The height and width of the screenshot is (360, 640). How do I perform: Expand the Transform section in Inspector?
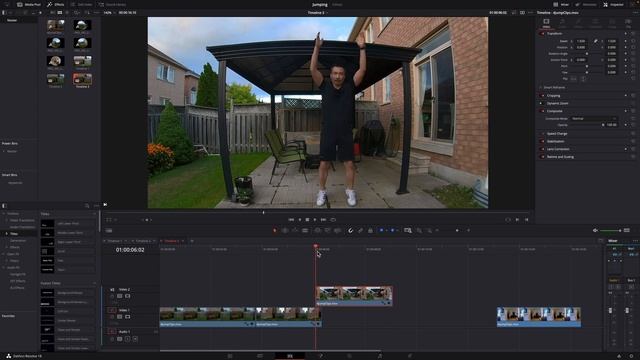[554, 33]
